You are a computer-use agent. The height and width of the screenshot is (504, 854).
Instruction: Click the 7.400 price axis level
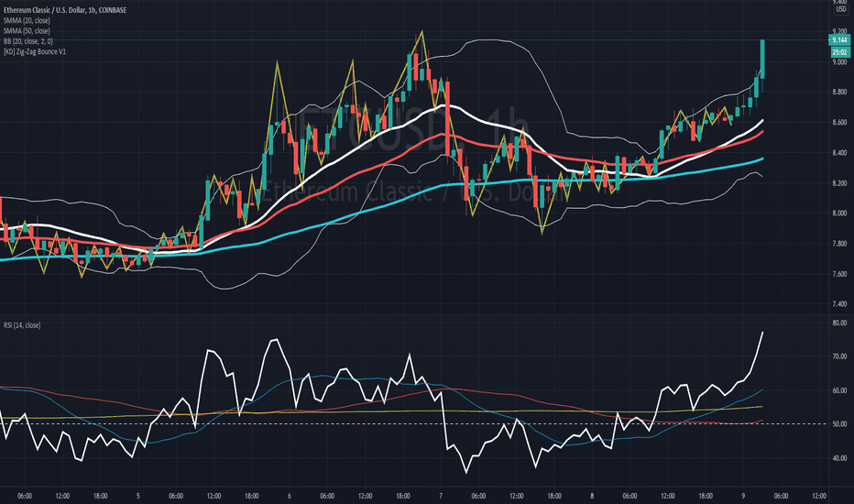[x=839, y=303]
